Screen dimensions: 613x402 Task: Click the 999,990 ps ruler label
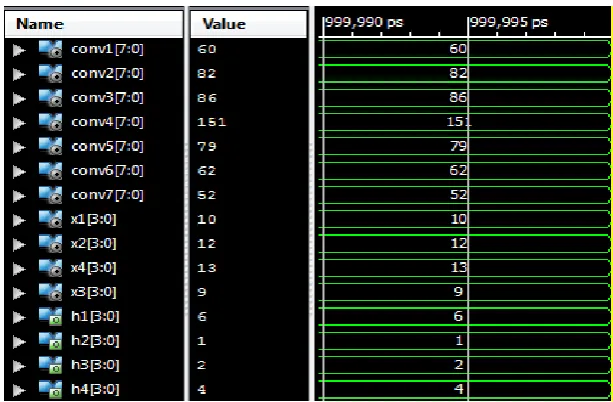tap(364, 22)
